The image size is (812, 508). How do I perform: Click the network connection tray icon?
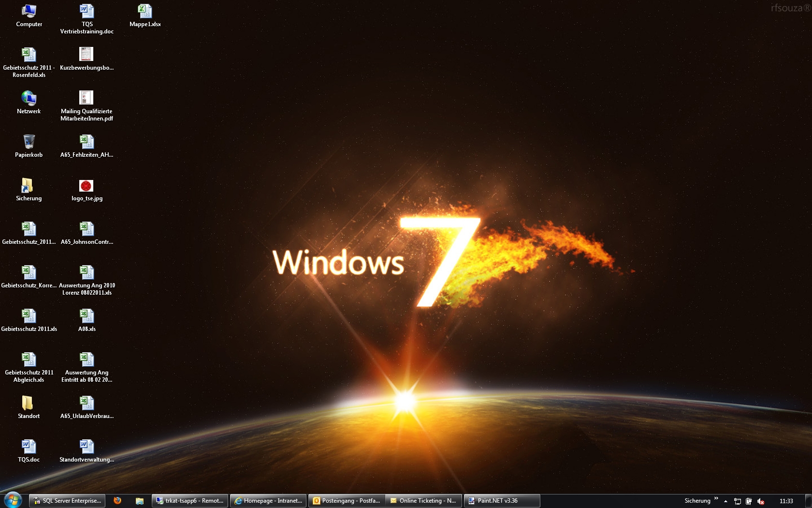738,501
